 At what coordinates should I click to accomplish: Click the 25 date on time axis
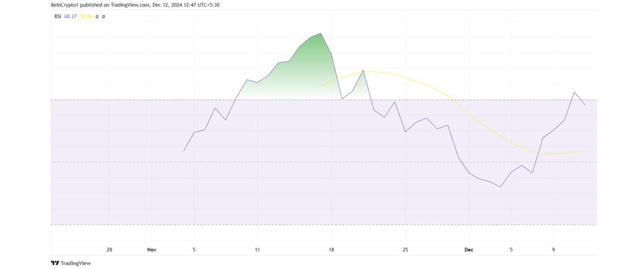(x=405, y=250)
